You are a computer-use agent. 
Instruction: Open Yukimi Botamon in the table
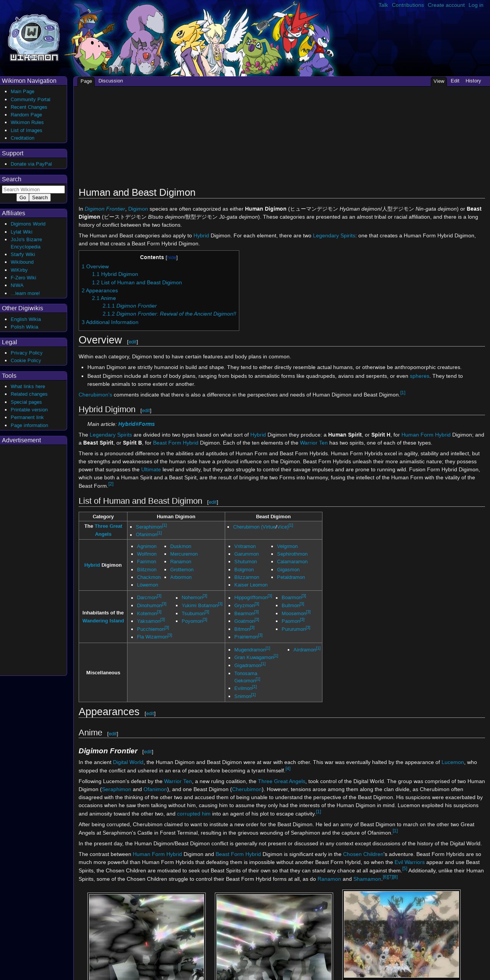pyautogui.click(x=200, y=606)
